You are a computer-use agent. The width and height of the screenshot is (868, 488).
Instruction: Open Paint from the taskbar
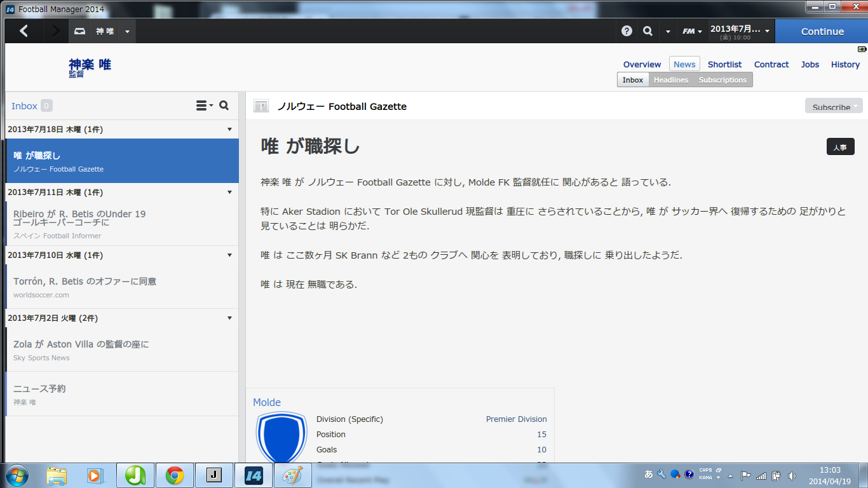click(x=292, y=475)
